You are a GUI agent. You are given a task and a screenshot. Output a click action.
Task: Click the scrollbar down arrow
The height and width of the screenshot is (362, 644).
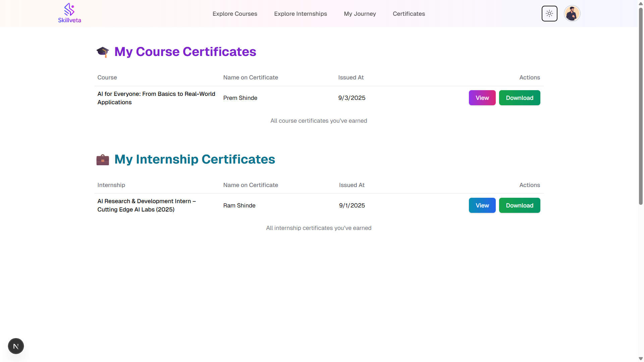641,359
